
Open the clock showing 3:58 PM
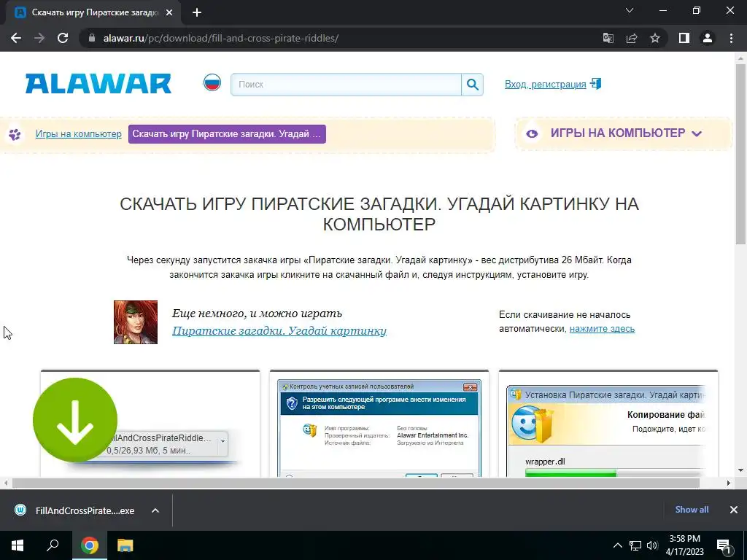[x=684, y=545]
